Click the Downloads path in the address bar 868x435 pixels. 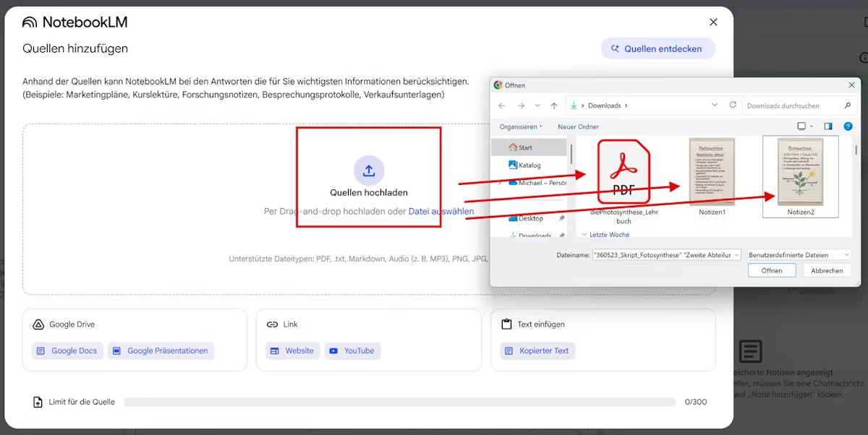click(x=604, y=105)
